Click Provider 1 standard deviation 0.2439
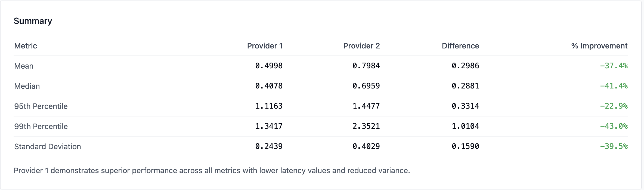Screen dimensions: 644x190 point(269,146)
